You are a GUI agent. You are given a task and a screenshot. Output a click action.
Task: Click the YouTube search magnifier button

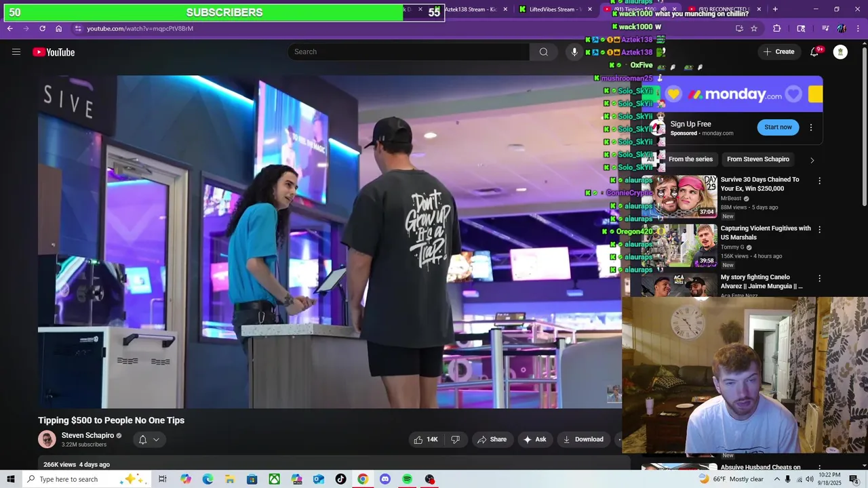(x=543, y=52)
